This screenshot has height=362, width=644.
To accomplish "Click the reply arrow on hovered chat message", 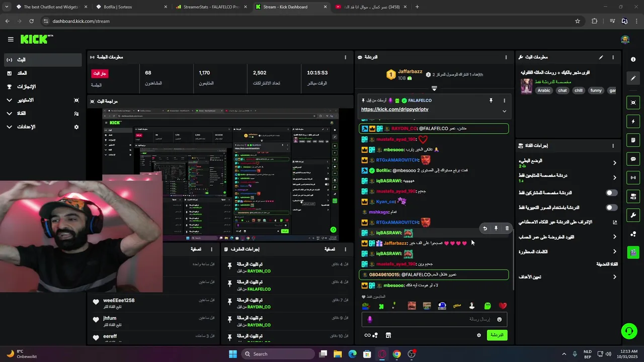I will click(x=485, y=228).
